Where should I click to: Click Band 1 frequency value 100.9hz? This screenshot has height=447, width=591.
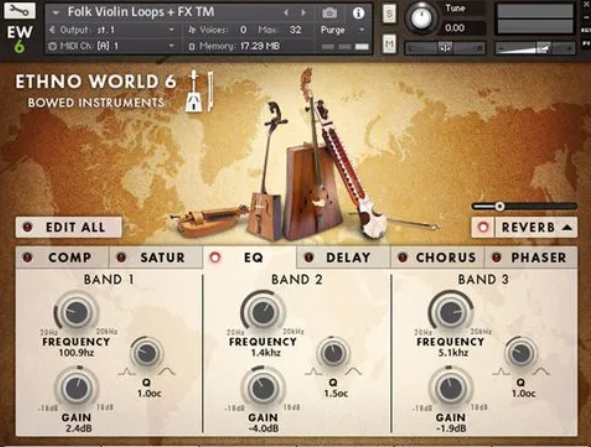click(77, 353)
